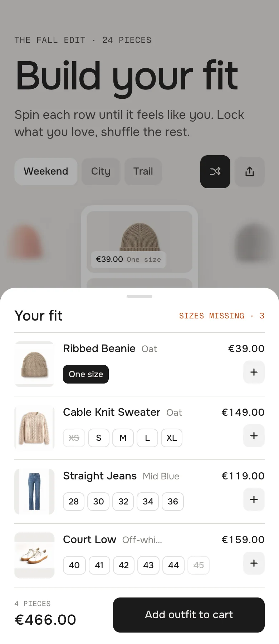Open the Straight Jeans product thumbnail
The width and height of the screenshot is (279, 644).
[x=34, y=492]
